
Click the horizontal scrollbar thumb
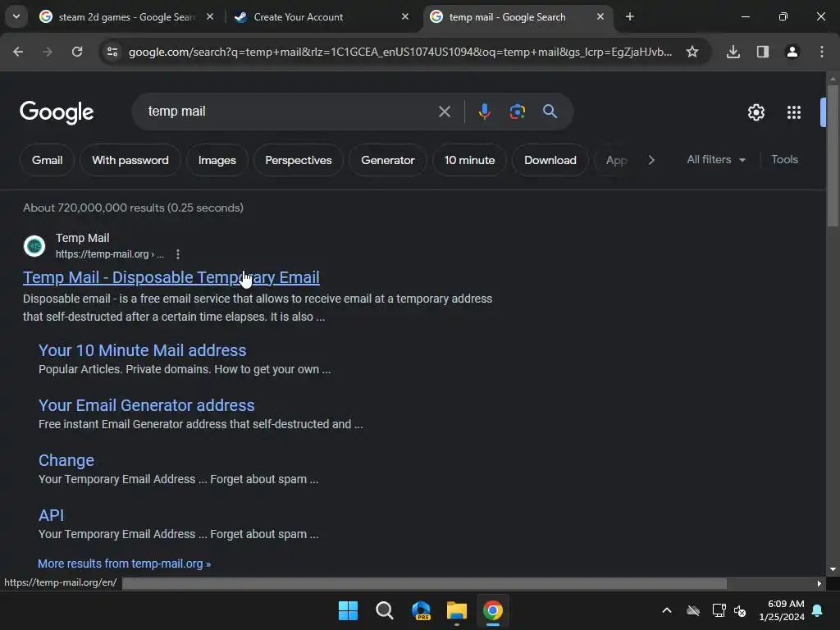424,583
